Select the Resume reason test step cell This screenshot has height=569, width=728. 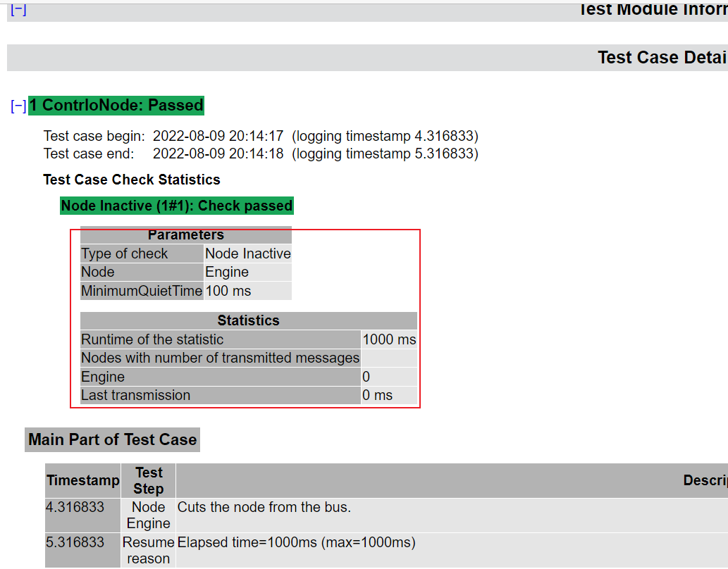[148, 550]
